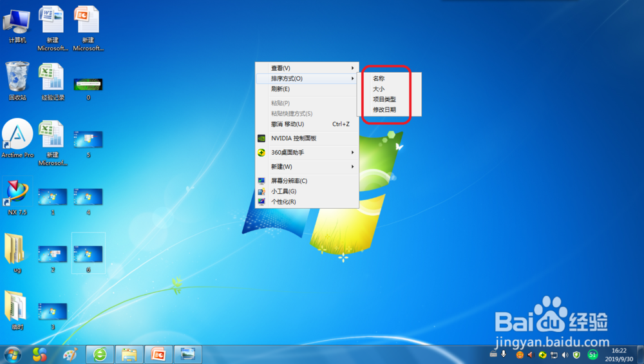Select image thumbnail named 1
The image size is (644, 364).
pyautogui.click(x=53, y=201)
